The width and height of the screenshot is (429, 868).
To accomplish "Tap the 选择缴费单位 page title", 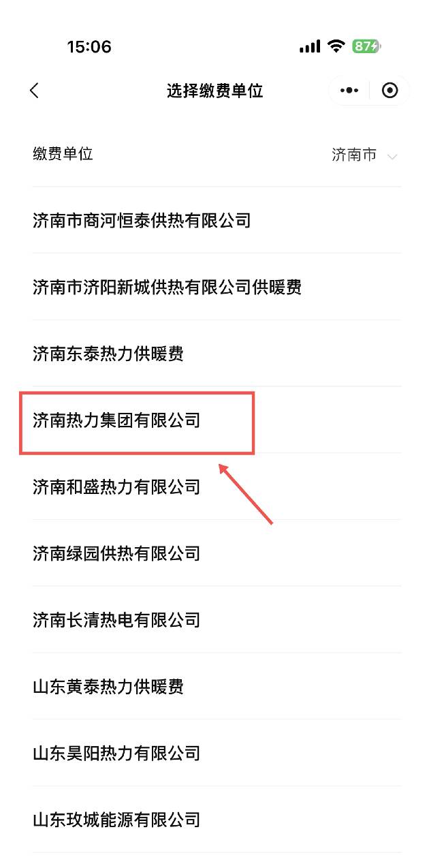I will [x=215, y=91].
